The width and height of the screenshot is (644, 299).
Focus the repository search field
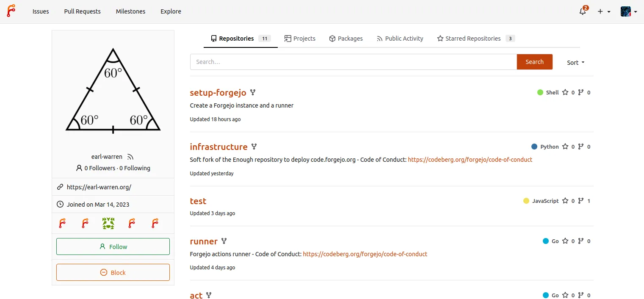coord(353,62)
